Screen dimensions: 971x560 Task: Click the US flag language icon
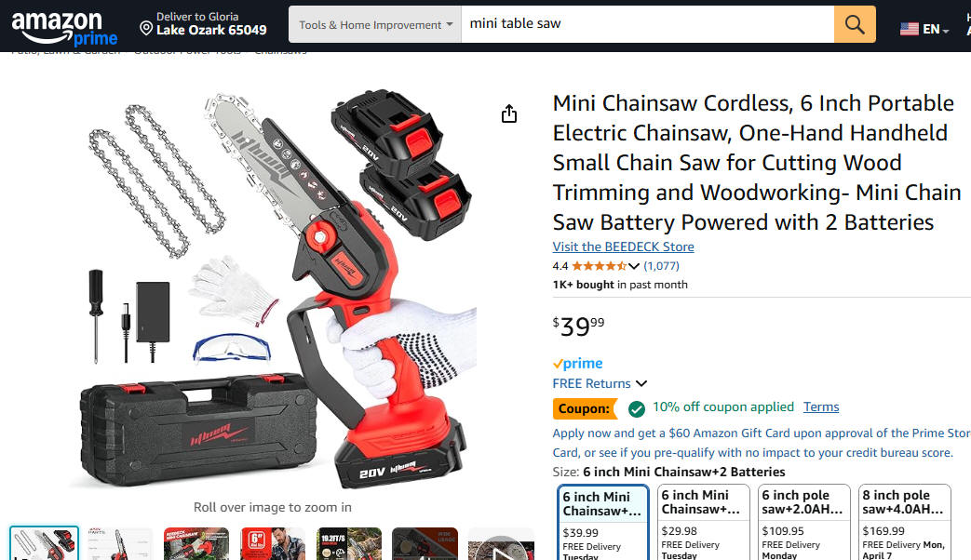tap(909, 29)
